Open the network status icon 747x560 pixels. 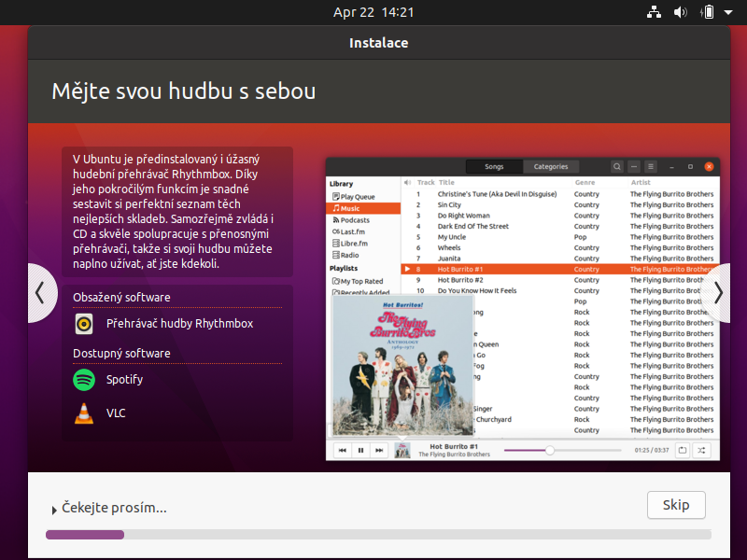654,12
